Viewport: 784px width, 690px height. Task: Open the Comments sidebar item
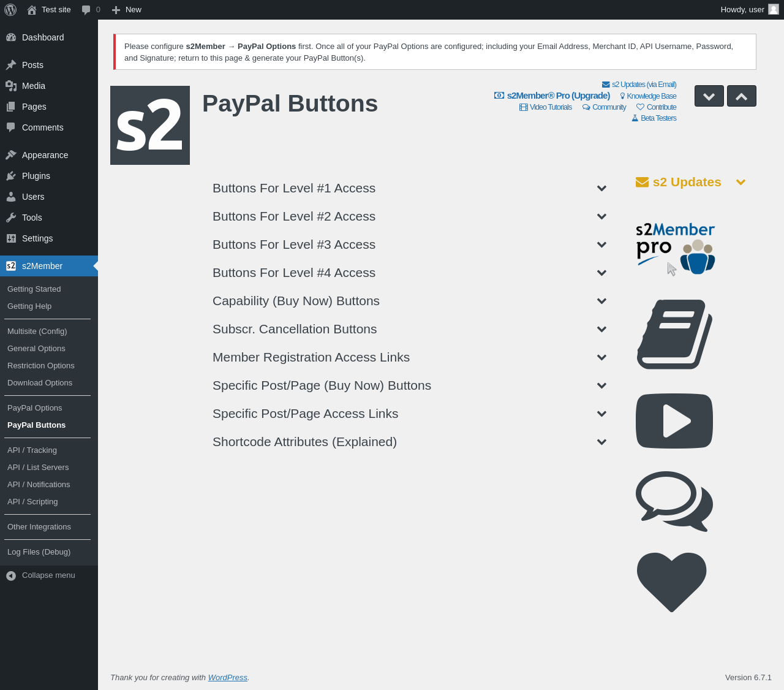[49, 127]
